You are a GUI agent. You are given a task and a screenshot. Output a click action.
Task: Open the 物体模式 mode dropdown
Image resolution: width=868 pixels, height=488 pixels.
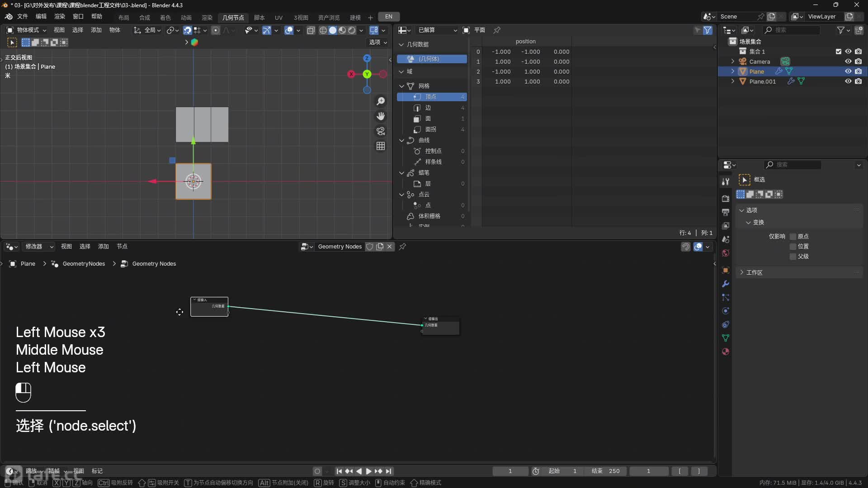(x=26, y=30)
